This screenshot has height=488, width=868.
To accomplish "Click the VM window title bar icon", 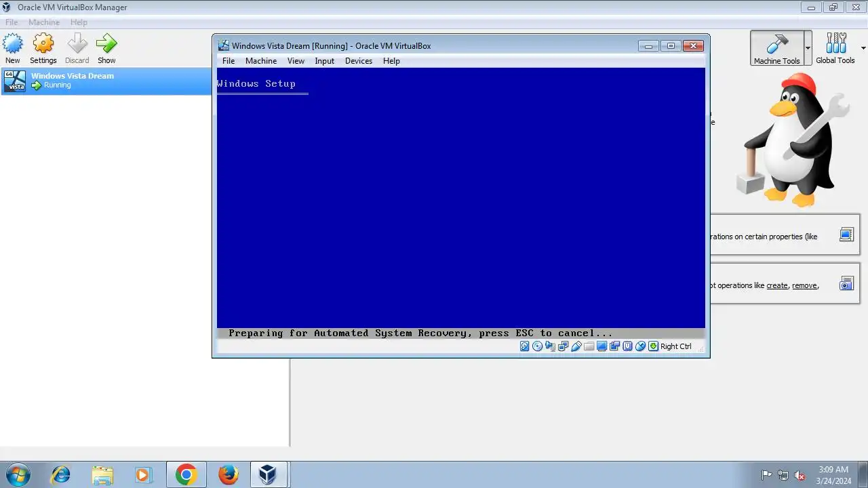I will pos(223,45).
